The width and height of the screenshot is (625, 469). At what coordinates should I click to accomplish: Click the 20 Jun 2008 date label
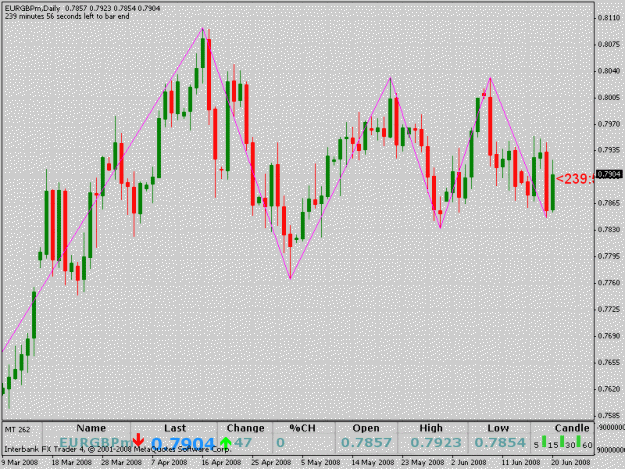(x=570, y=462)
